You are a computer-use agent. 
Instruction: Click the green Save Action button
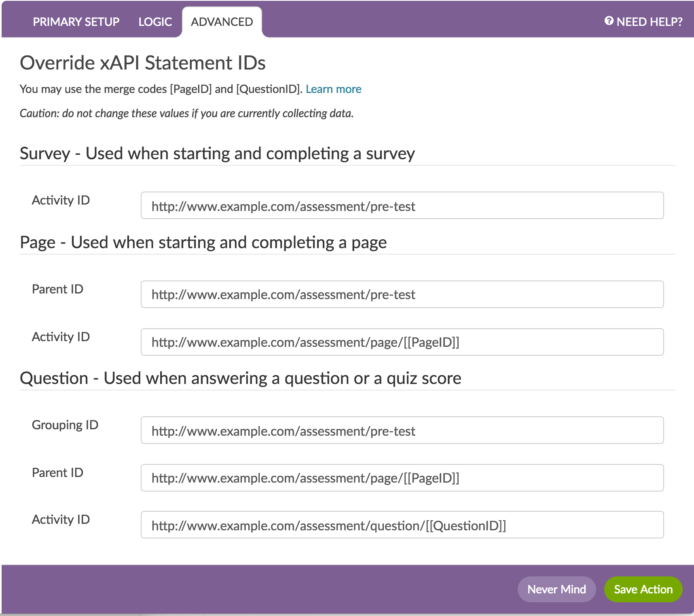(x=643, y=589)
